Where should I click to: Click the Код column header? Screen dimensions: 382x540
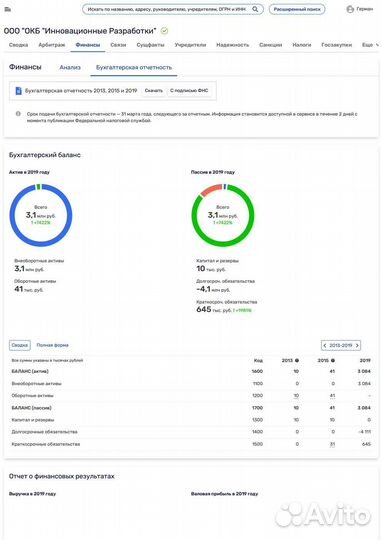[x=258, y=361]
